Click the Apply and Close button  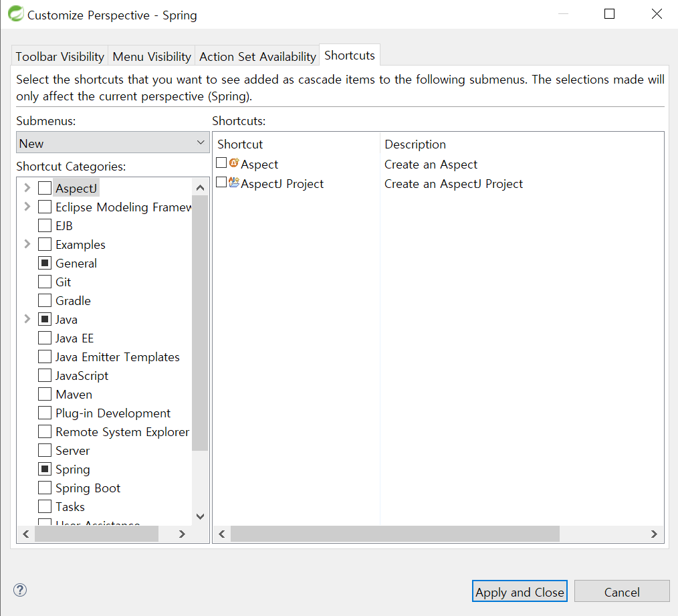(x=520, y=591)
